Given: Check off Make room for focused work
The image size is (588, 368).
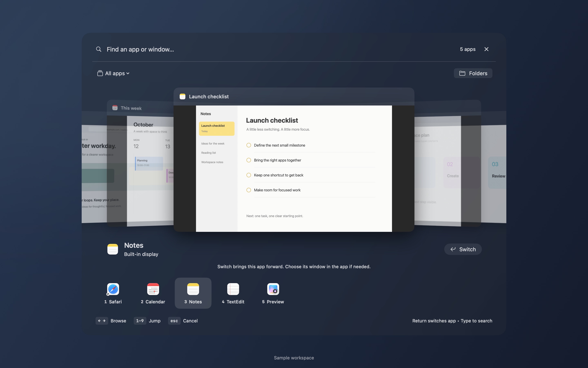Looking at the screenshot, I should pos(248,190).
